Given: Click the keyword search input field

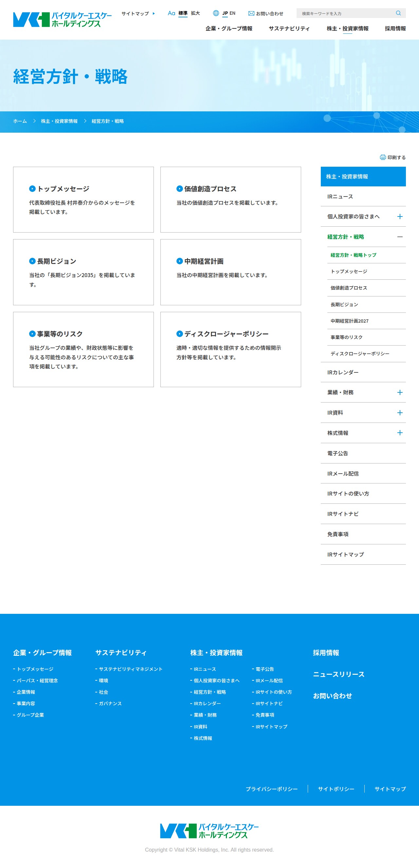Looking at the screenshot, I should coord(347,13).
